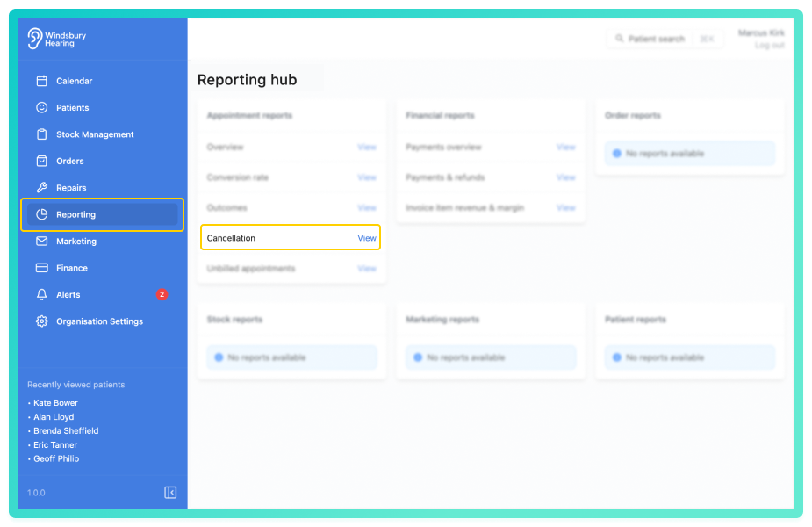Click the Marketing reports heading
Screen dimensions: 812x527
pyautogui.click(x=442, y=319)
